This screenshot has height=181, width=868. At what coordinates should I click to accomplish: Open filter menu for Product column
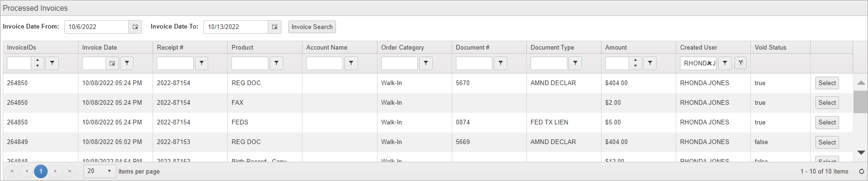276,63
